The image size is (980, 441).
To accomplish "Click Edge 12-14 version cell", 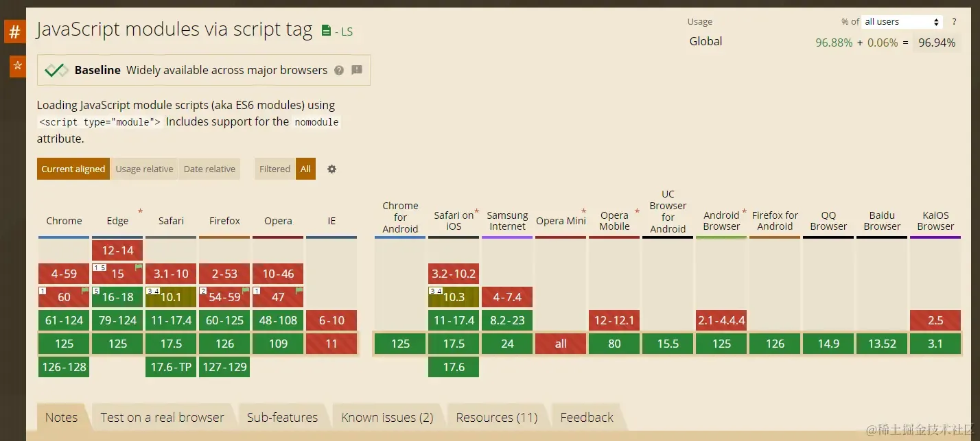I will [117, 250].
